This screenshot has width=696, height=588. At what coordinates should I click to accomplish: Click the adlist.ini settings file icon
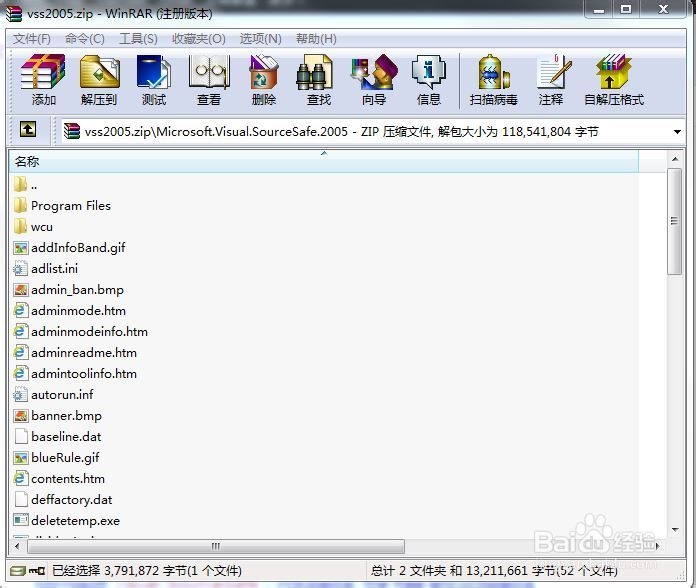point(20,268)
